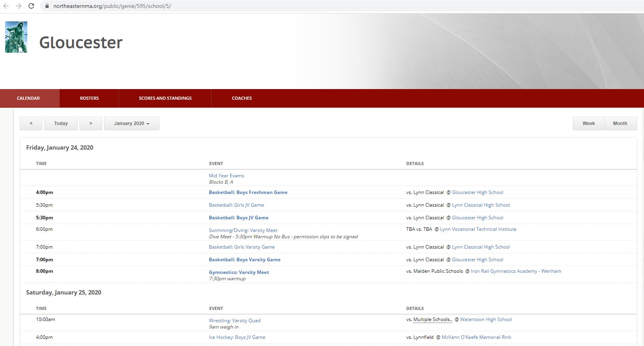This screenshot has height=346, width=644.
Task: Open the Mid Year Exams event
Action: tap(226, 176)
